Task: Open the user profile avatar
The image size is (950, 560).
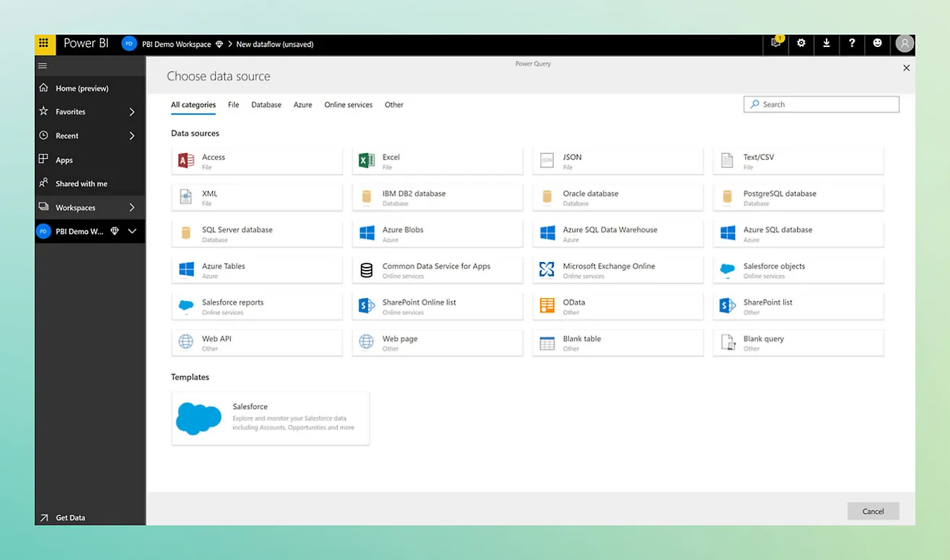Action: (904, 44)
